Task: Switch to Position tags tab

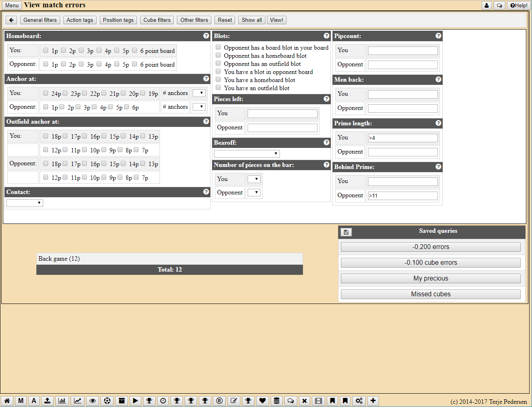Action: tap(118, 20)
